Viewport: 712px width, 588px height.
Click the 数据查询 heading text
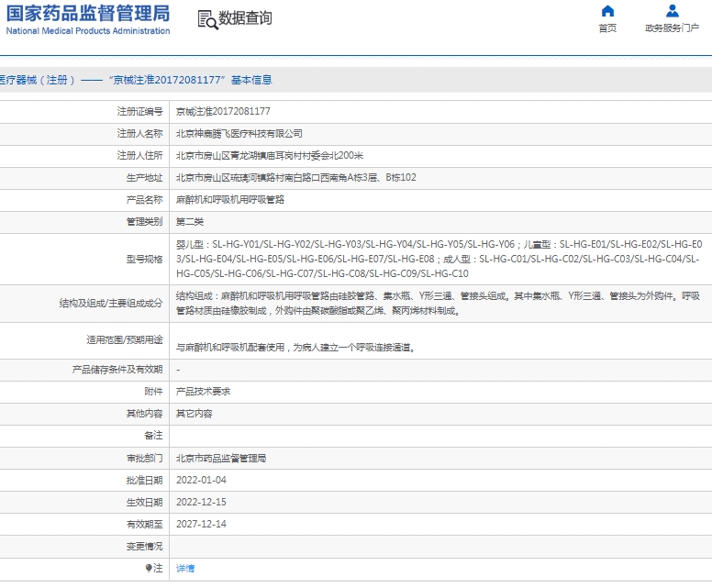pos(245,18)
